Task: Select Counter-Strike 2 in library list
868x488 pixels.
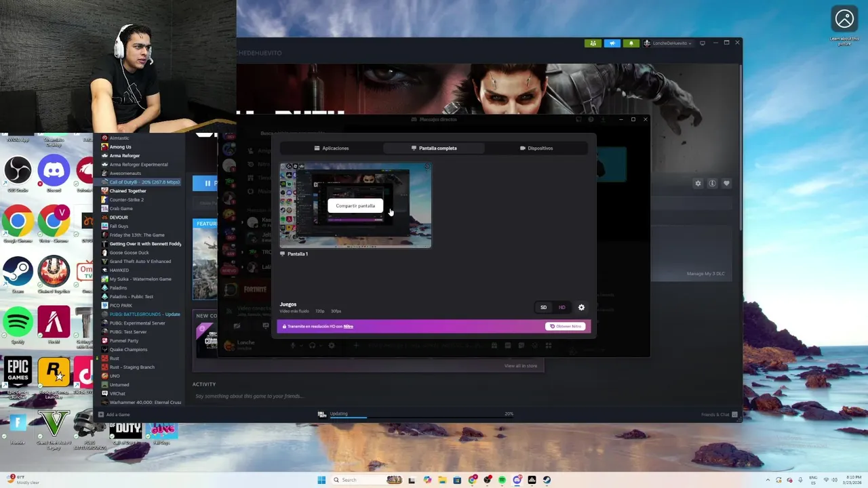Action: coord(126,200)
